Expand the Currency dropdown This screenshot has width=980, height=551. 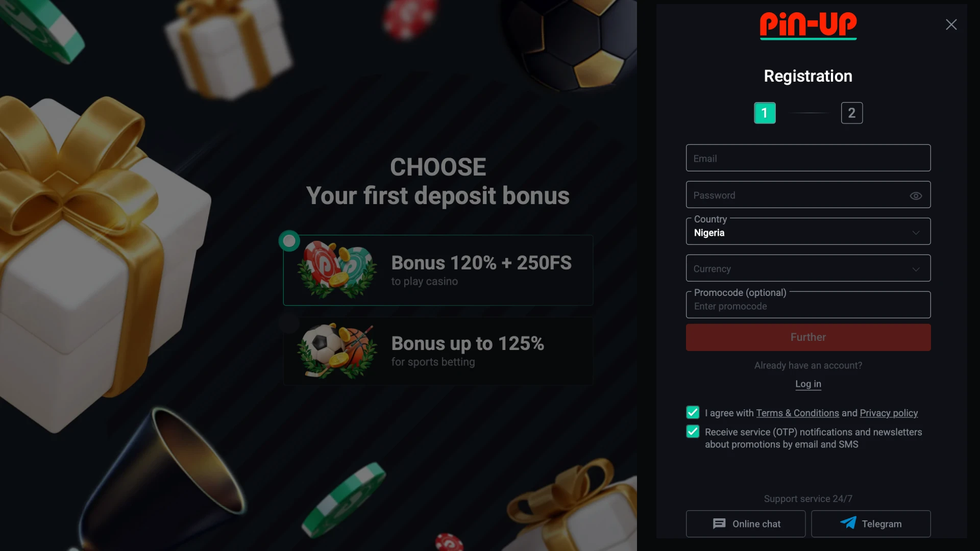808,268
